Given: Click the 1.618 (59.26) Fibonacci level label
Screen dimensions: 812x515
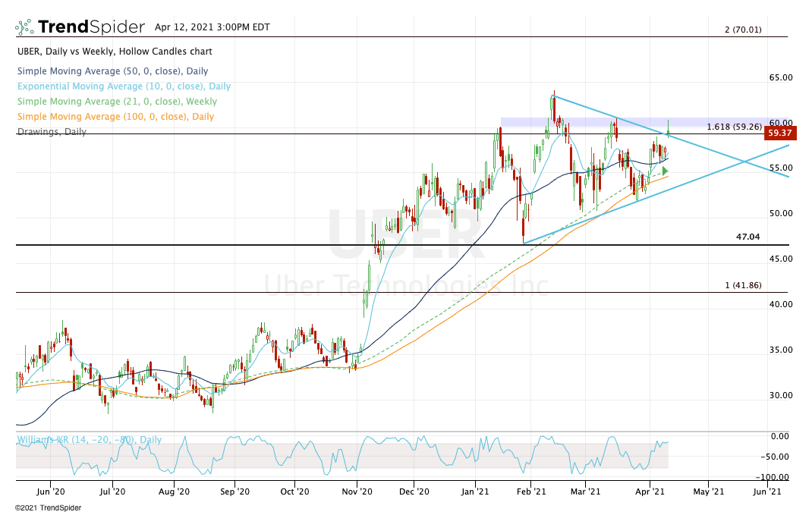Looking at the screenshot, I should click(735, 127).
